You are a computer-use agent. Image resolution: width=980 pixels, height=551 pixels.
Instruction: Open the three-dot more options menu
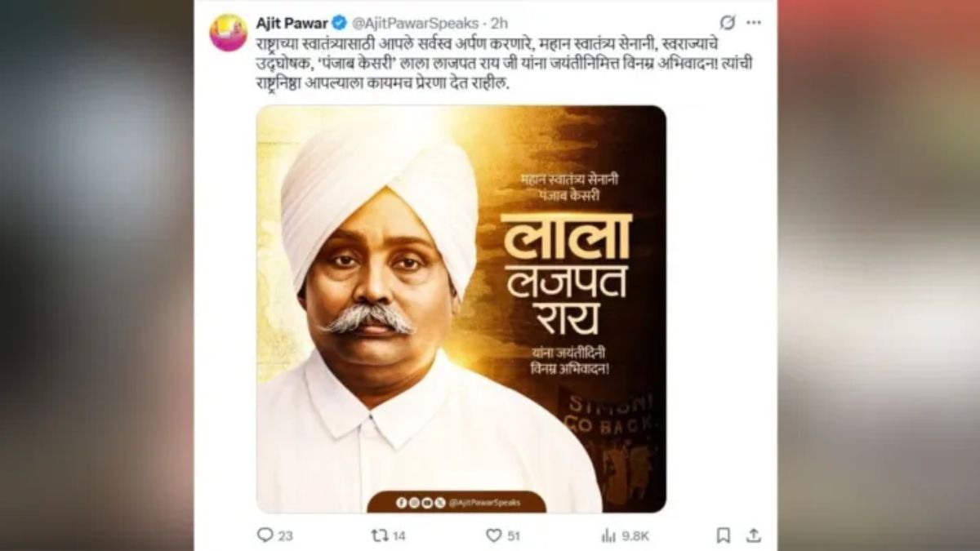click(754, 22)
